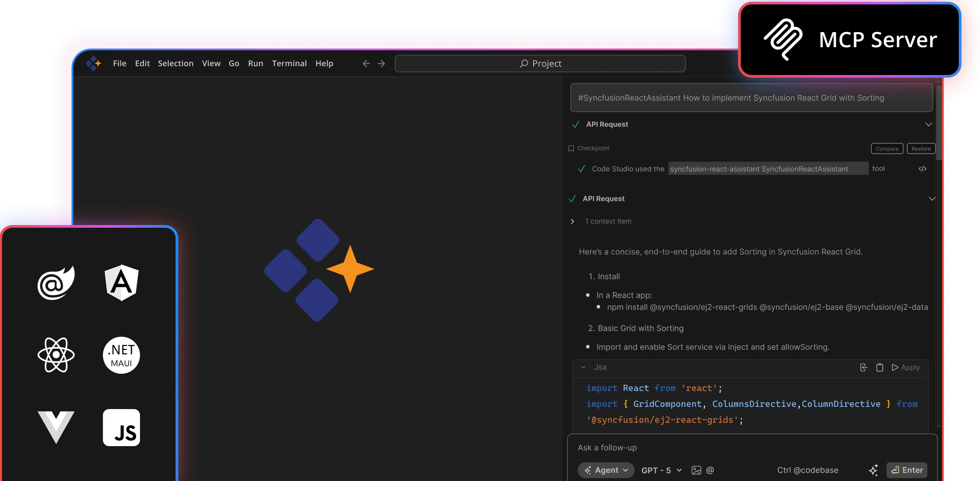The height and width of the screenshot is (481, 980).
Task: Click the enhance prompt sparkle icon
Action: (873, 470)
